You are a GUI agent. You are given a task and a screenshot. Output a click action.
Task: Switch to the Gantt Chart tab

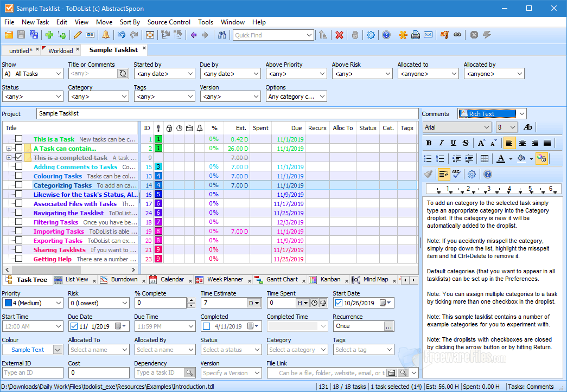coord(283,279)
